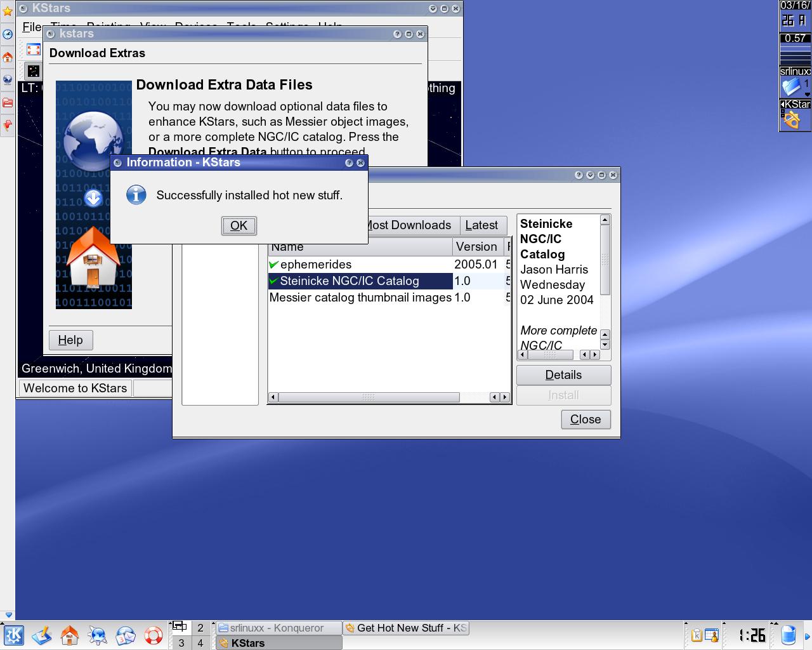Open the calendar alarm tray icon
The image size is (812, 650).
[x=712, y=635]
